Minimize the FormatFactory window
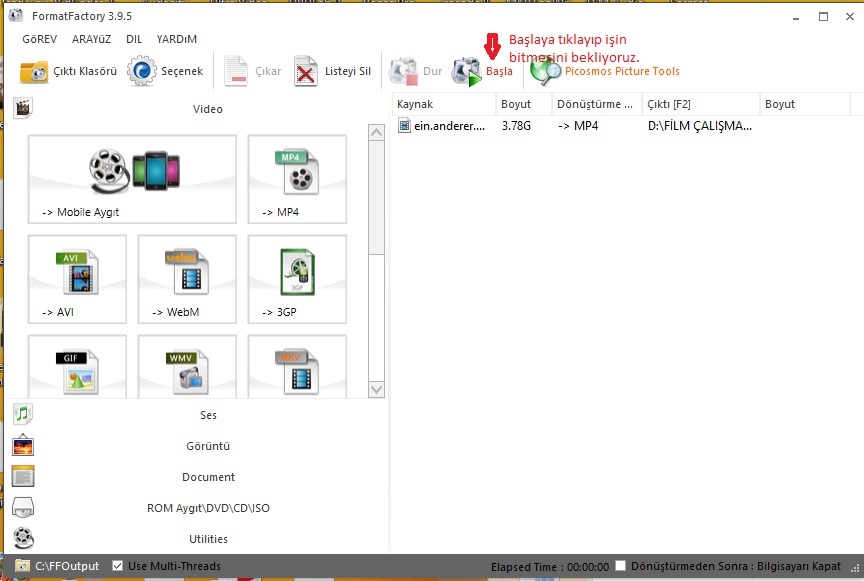 [796, 17]
